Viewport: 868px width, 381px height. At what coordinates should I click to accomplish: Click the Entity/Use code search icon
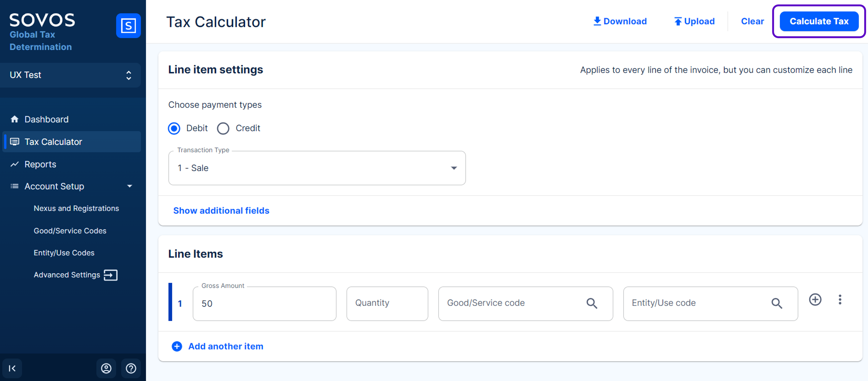[776, 303]
